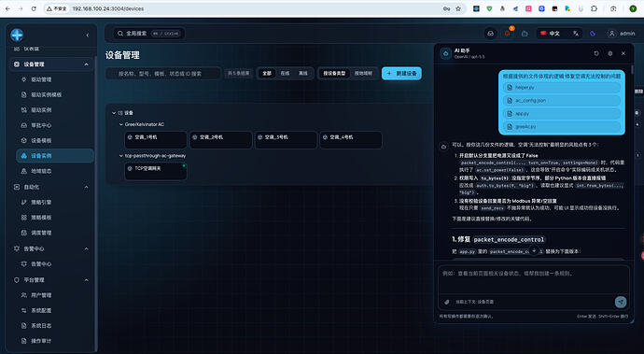Open the admin user menu
Image resolution: width=644 pixels, height=354 pixels.
[621, 34]
